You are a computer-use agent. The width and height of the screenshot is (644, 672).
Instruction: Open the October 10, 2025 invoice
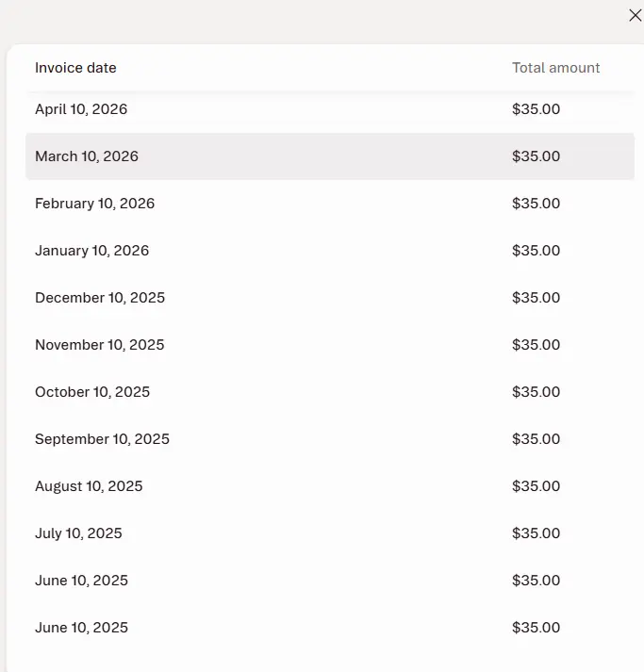point(330,392)
